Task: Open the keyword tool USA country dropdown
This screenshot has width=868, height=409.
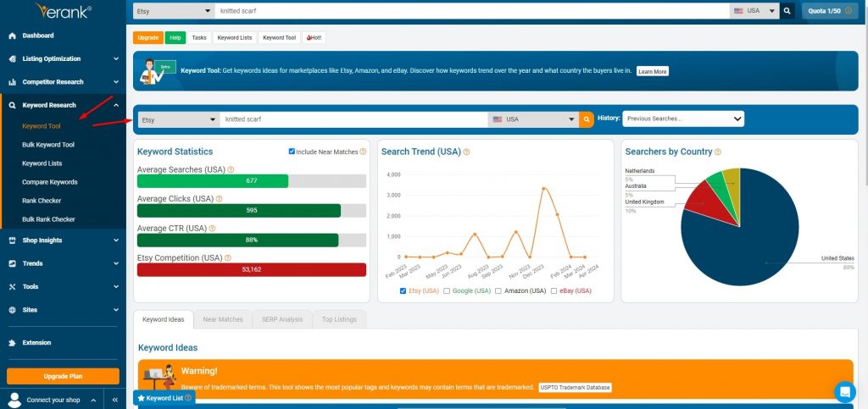Action: (534, 119)
